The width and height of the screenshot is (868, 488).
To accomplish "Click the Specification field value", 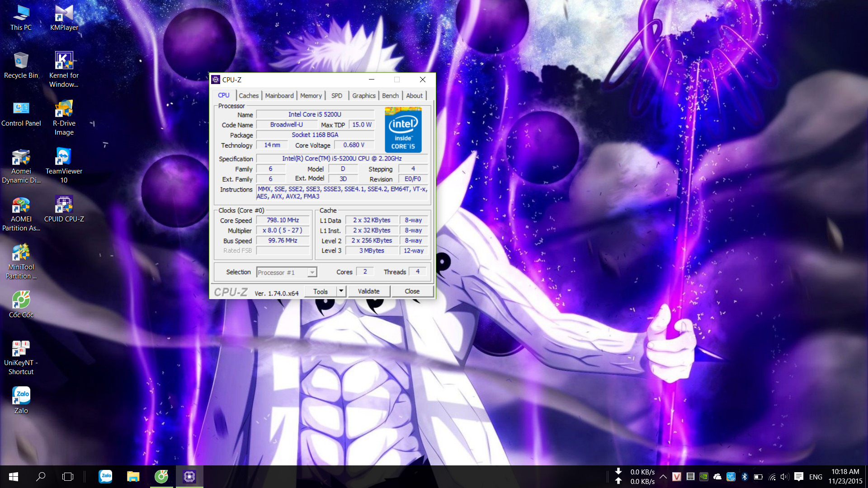I will [342, 159].
